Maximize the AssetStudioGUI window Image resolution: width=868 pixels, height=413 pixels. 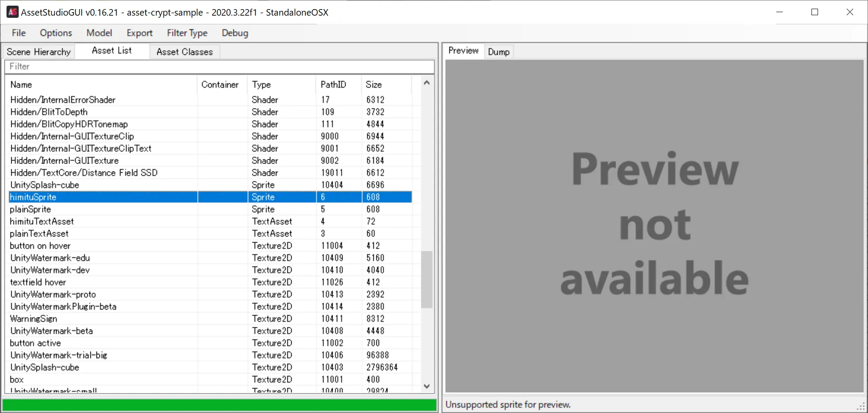(815, 12)
